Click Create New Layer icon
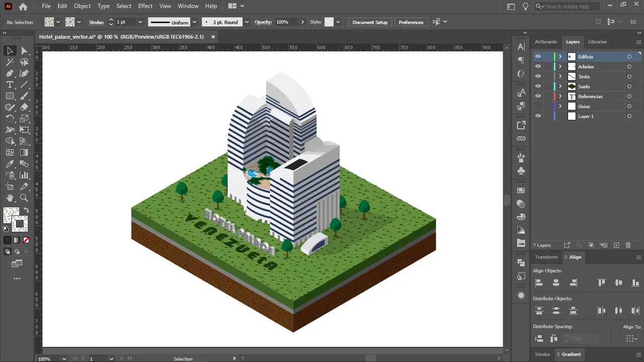Viewport: 644px width, 362px height. (616, 245)
